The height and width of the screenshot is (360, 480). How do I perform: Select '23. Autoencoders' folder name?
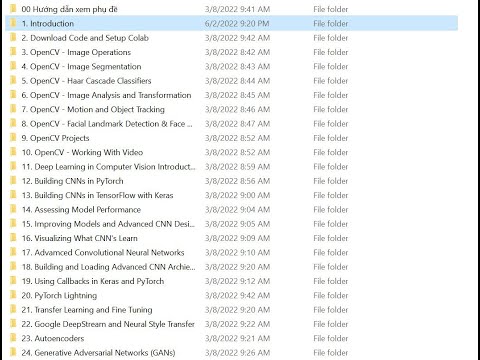53,339
